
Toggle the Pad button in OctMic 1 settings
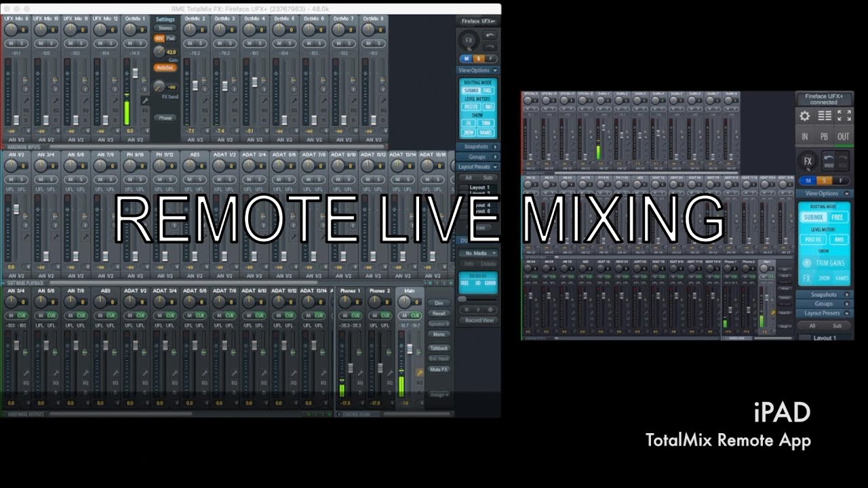coord(170,39)
